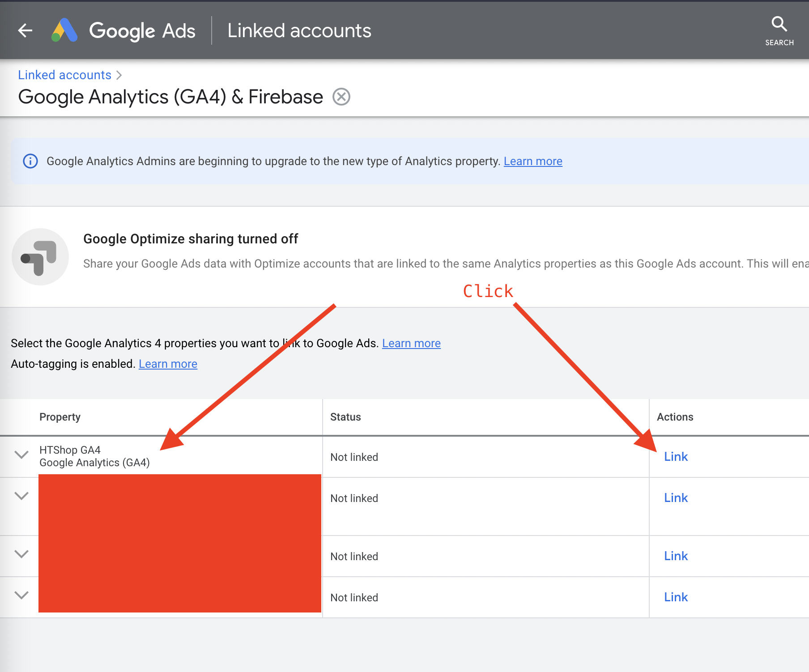Click the 'Linked accounts' header title
The image size is (809, 672).
pyautogui.click(x=299, y=30)
